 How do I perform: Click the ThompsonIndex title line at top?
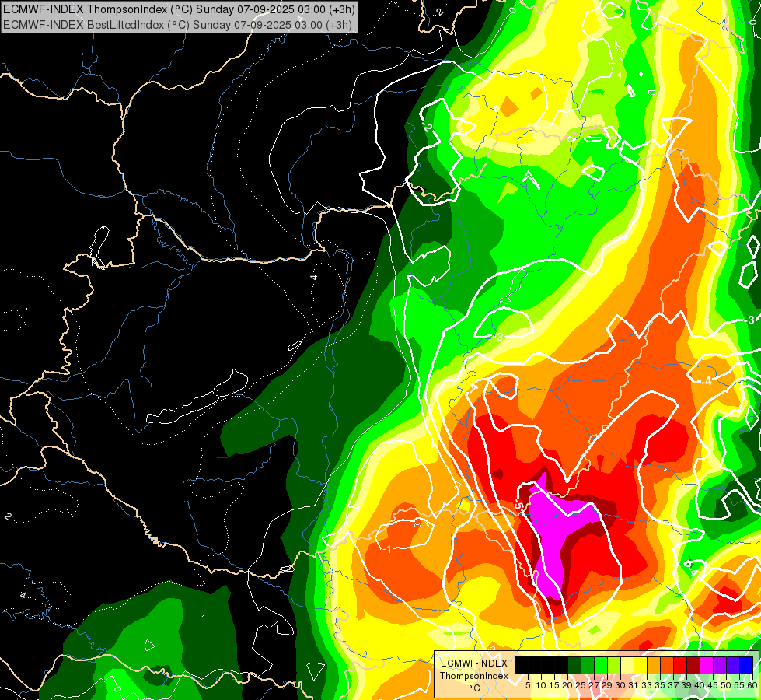(179, 9)
